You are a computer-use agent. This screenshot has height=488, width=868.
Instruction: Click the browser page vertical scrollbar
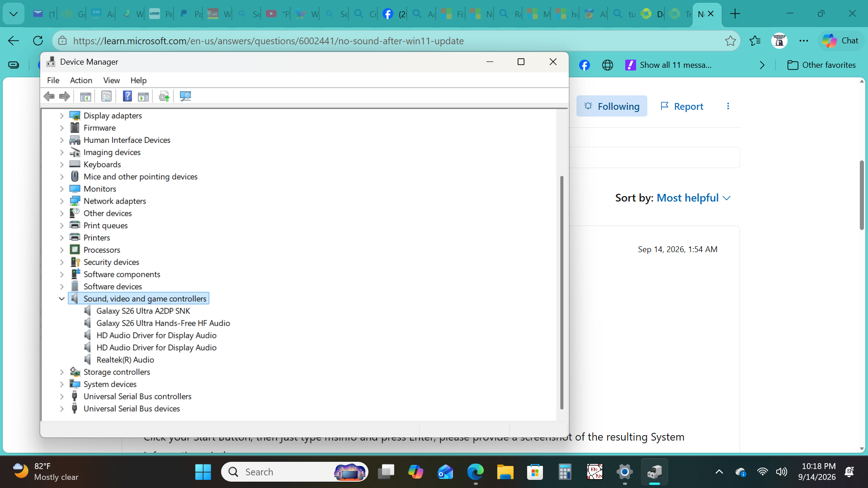(862, 195)
